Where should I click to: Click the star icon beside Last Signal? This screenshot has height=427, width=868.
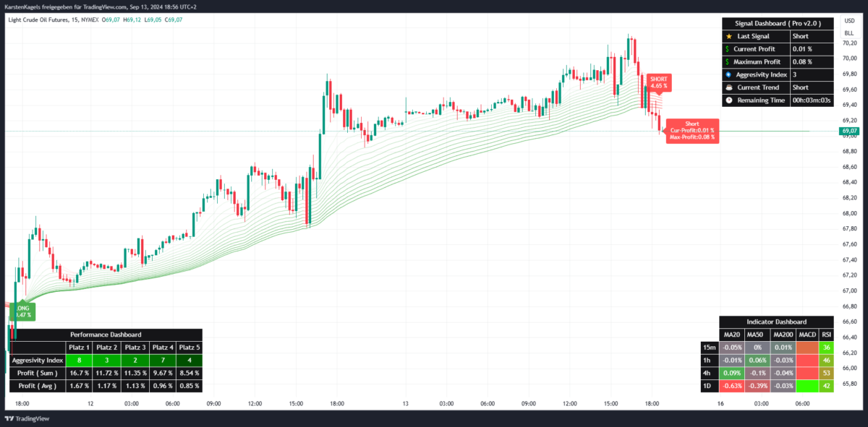tap(728, 35)
